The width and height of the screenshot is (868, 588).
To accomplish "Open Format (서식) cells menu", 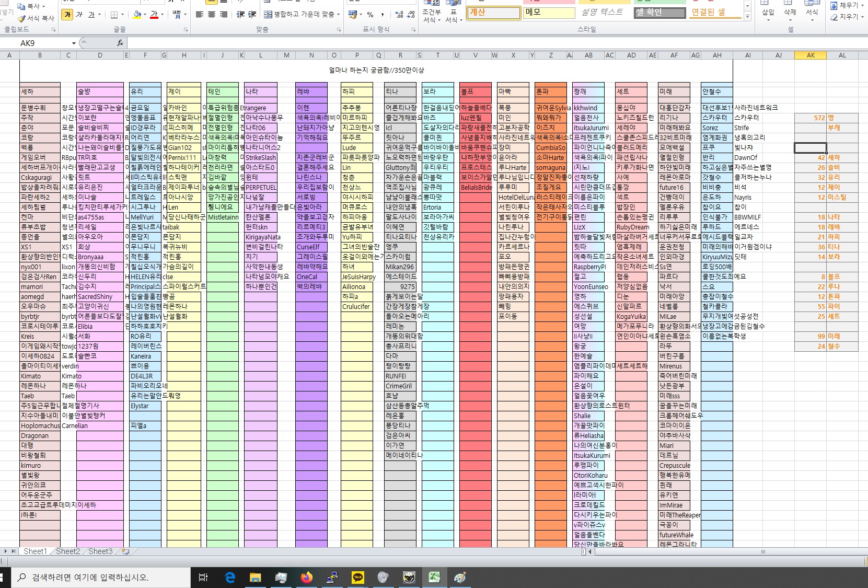I will [812, 9].
